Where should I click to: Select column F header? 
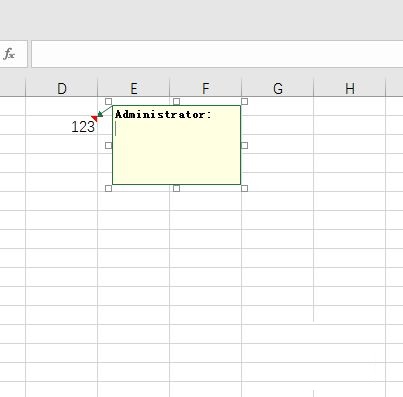click(x=206, y=88)
